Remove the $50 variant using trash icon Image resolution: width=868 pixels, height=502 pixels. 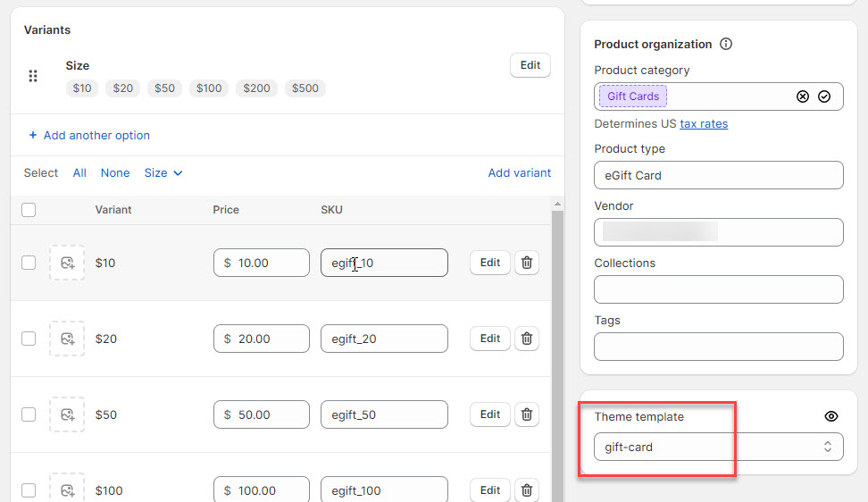point(527,414)
